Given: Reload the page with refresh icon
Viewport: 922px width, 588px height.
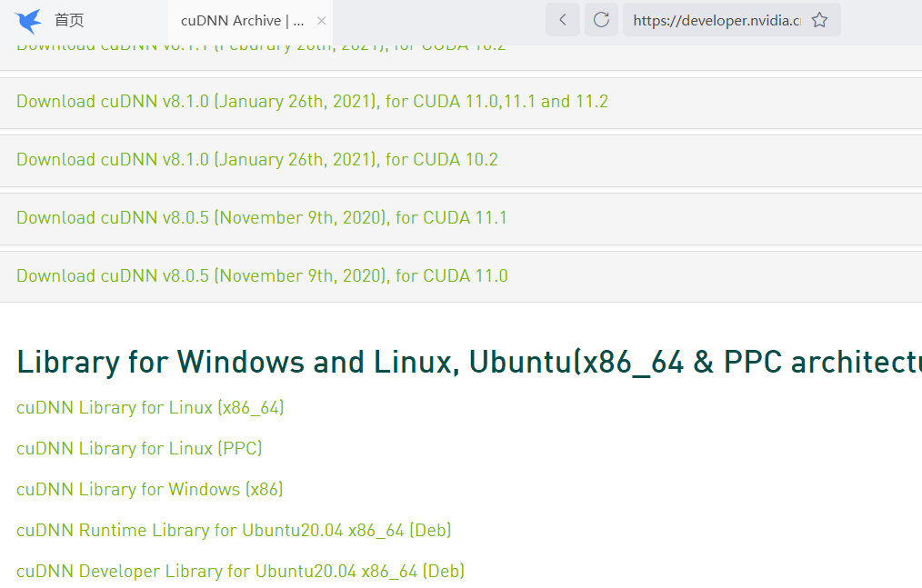Looking at the screenshot, I should (x=601, y=20).
